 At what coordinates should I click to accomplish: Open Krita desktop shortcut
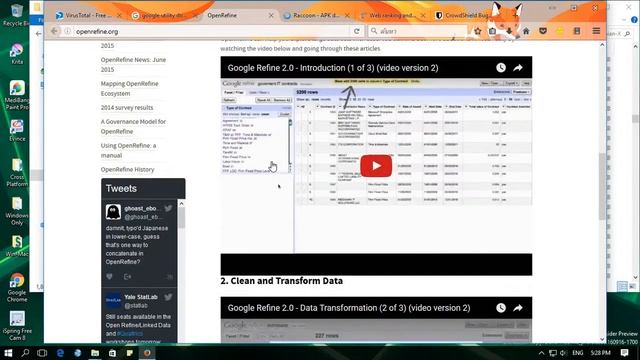(x=17, y=54)
